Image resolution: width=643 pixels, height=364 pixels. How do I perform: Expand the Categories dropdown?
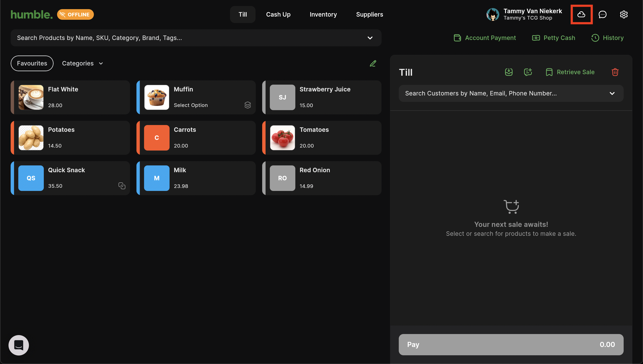coord(83,63)
